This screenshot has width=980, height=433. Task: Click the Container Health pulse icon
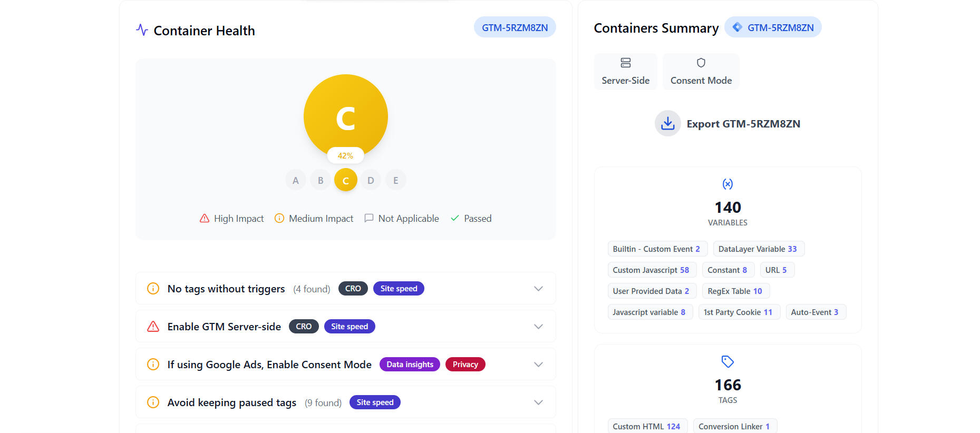(142, 30)
